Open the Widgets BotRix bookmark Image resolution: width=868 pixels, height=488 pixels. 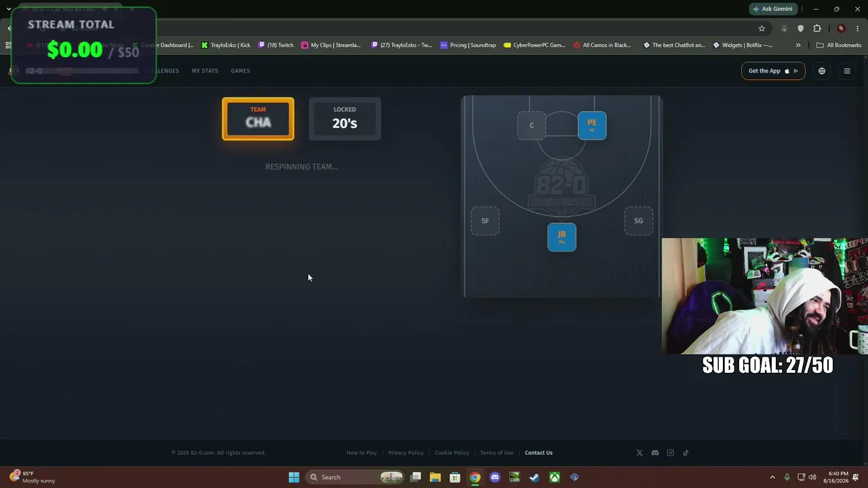point(743,45)
